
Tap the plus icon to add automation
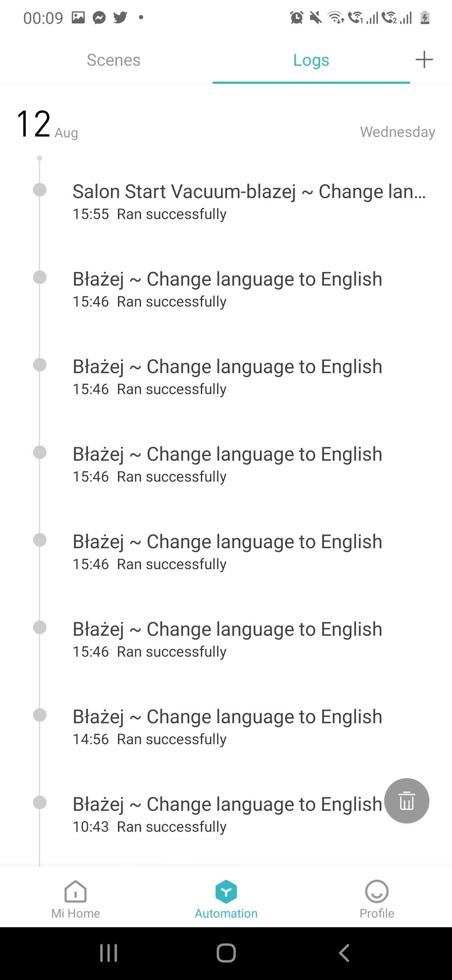coord(424,59)
